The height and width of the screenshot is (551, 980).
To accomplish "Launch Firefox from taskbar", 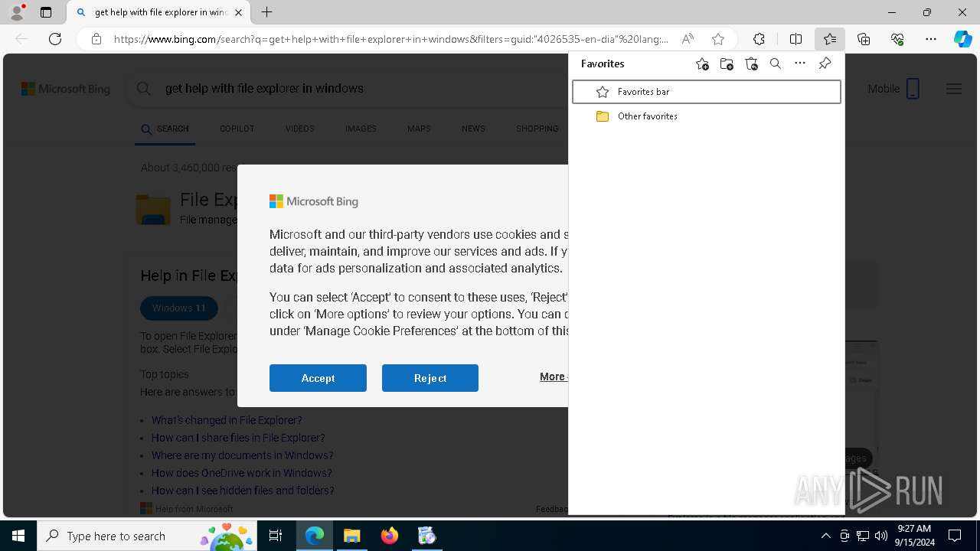I will [389, 536].
